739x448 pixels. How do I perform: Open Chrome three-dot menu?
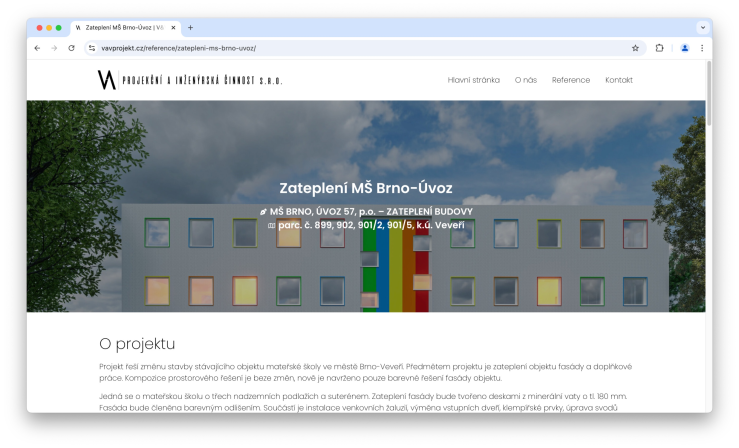(x=702, y=48)
